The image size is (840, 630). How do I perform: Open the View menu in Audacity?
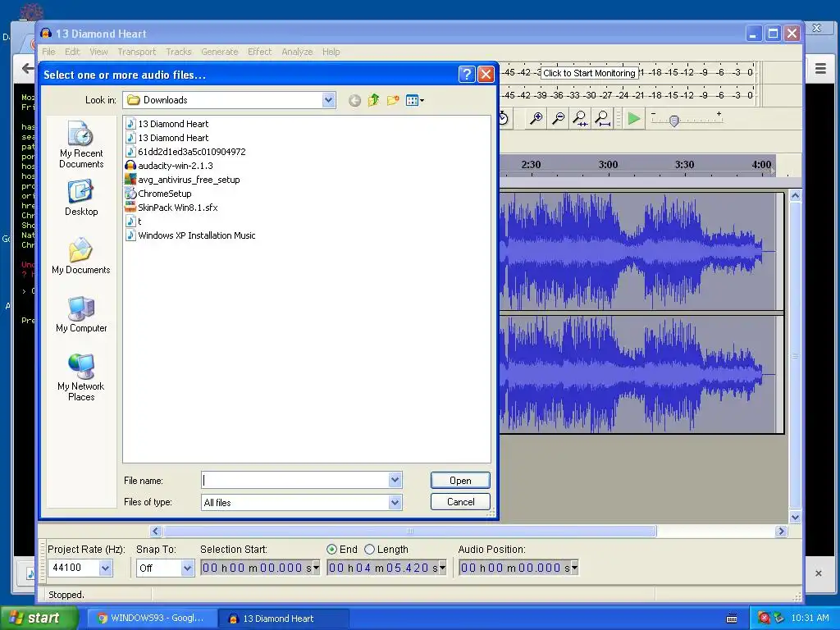click(x=98, y=52)
